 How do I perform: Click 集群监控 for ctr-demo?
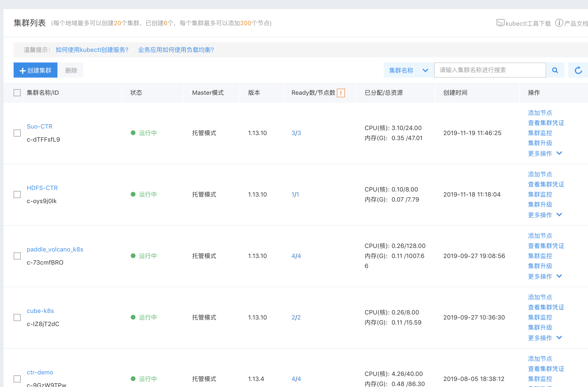point(540,379)
